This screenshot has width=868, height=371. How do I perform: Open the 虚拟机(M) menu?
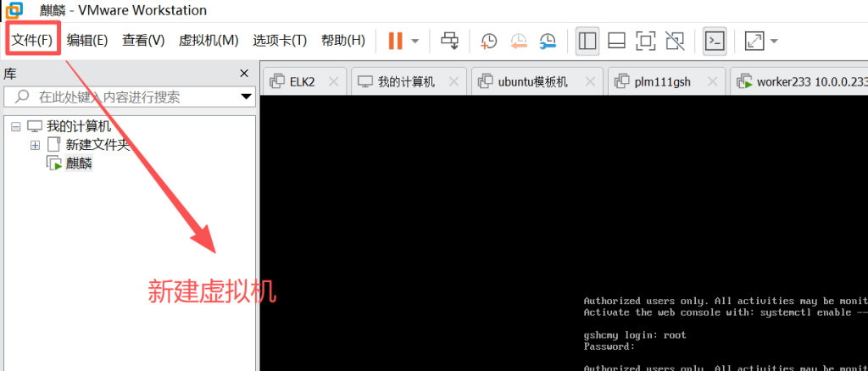(208, 40)
